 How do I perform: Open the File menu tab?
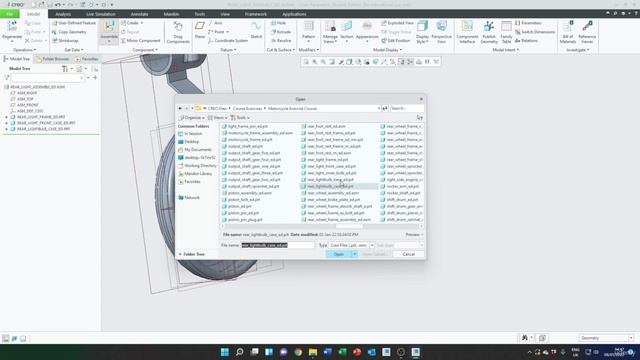coord(9,14)
